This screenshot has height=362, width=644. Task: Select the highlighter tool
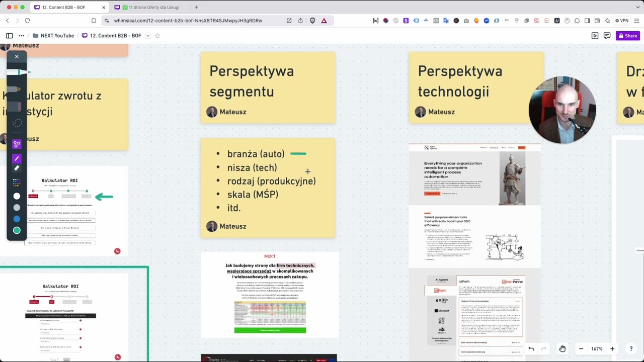(x=15, y=90)
